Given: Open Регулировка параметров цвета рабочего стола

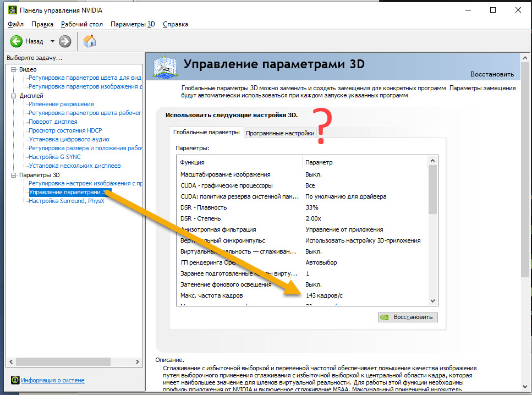Looking at the screenshot, I should 85,113.
